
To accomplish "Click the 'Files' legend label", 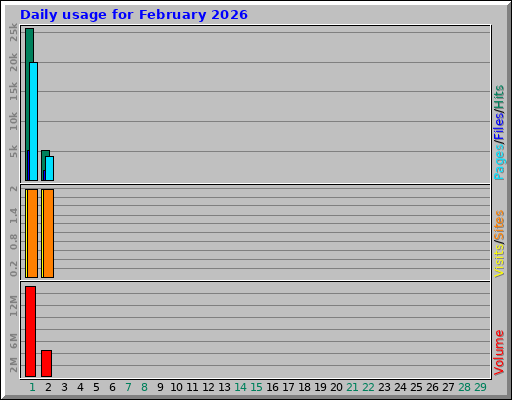I will 499,127.
